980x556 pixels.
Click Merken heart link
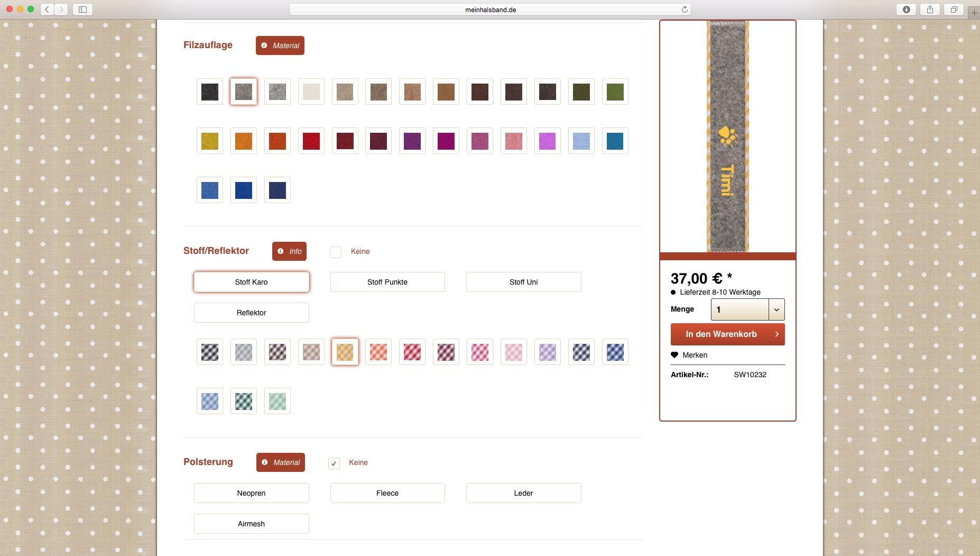tap(689, 355)
